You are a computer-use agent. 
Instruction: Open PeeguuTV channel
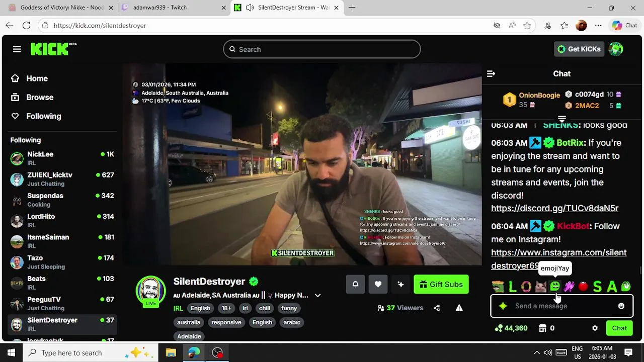tap(62, 303)
